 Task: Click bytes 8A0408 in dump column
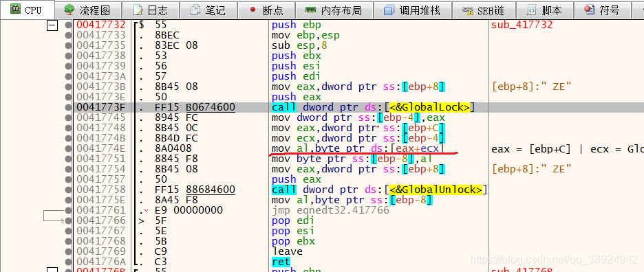(173, 148)
